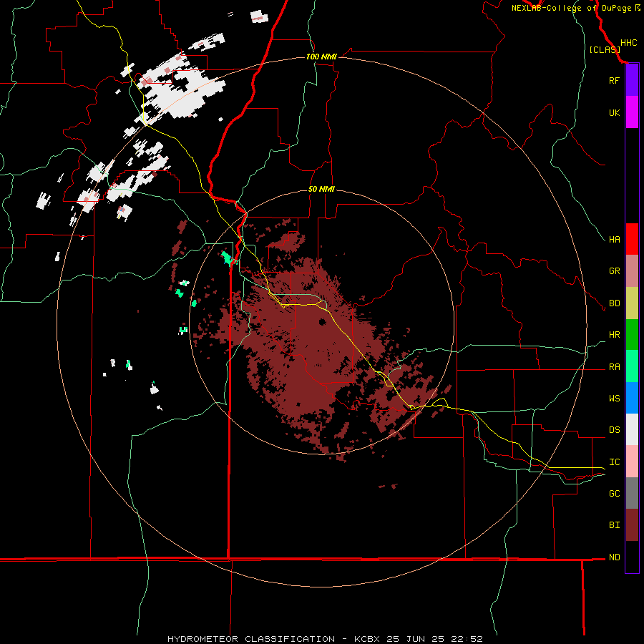Click the RA legend label
The image size is (644, 644).
pos(614,367)
